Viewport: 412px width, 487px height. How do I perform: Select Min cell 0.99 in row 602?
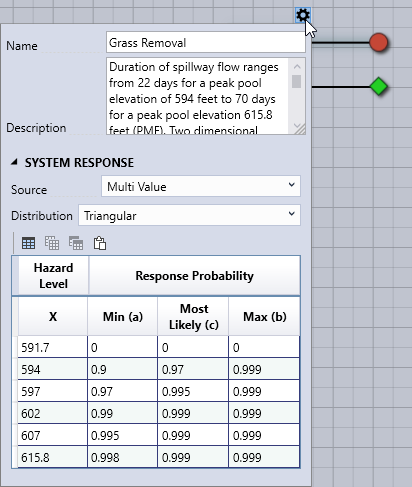(x=123, y=413)
